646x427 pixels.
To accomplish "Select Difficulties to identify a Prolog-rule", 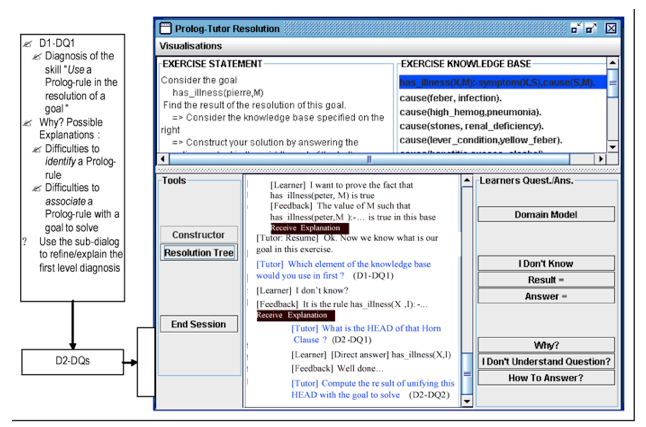I will 80,162.
